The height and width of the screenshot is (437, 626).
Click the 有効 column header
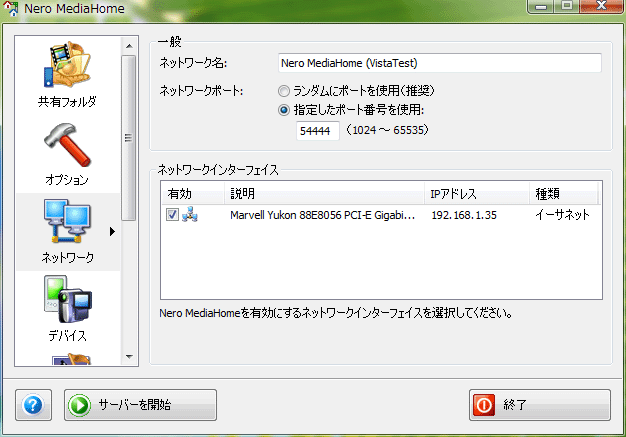coord(192,194)
